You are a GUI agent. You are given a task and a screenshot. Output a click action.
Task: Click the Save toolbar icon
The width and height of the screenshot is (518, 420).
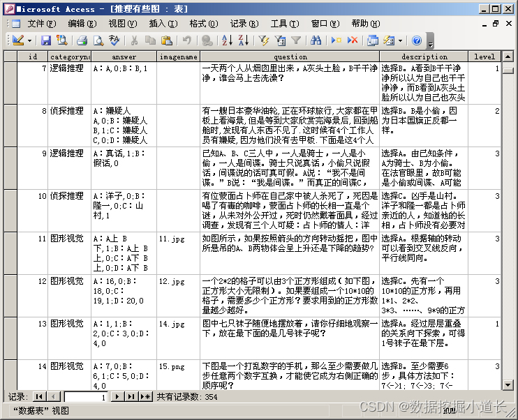pos(46,40)
